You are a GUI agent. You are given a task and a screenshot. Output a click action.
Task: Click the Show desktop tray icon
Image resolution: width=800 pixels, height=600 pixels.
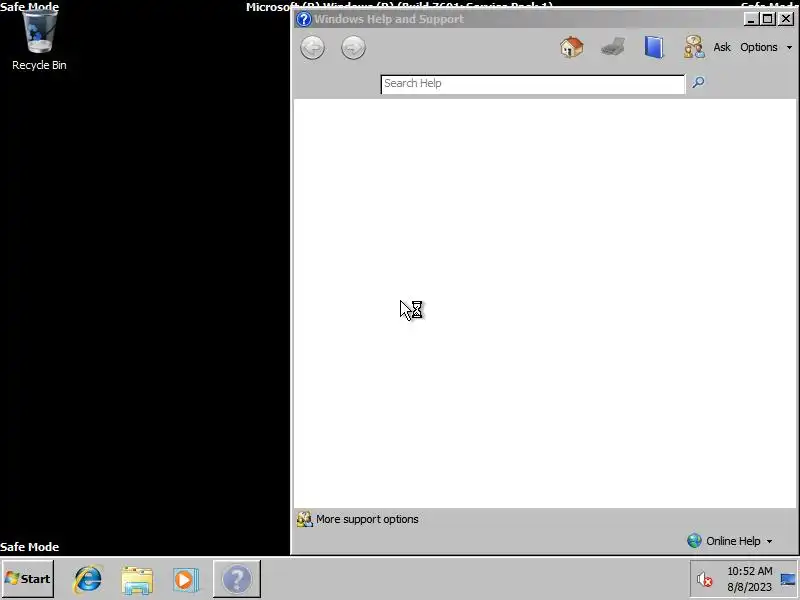(788, 579)
